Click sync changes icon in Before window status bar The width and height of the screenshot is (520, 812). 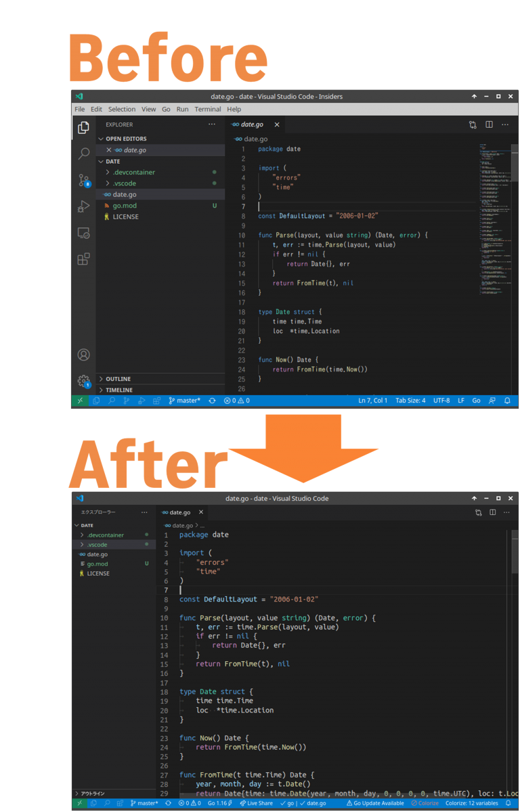(212, 401)
